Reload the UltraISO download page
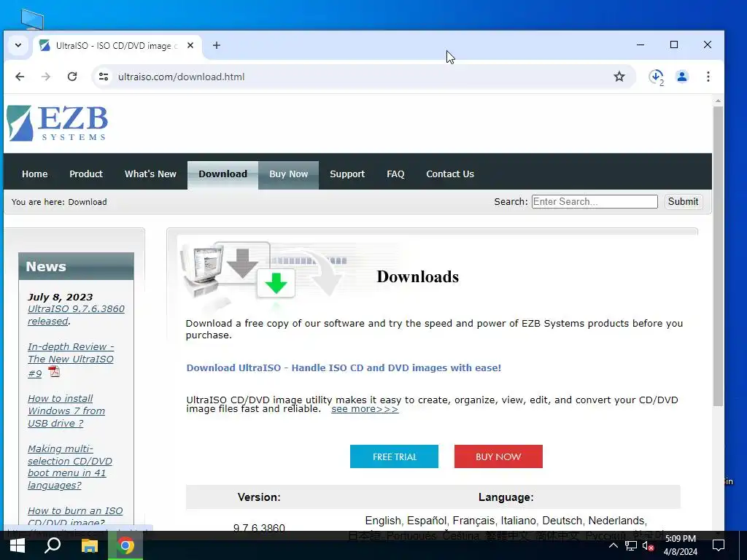This screenshot has width=747, height=560. tap(72, 77)
